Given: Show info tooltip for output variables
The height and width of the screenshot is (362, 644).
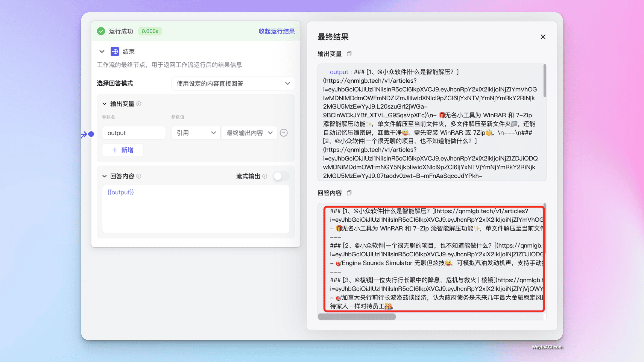Looking at the screenshot, I should pyautogui.click(x=139, y=104).
